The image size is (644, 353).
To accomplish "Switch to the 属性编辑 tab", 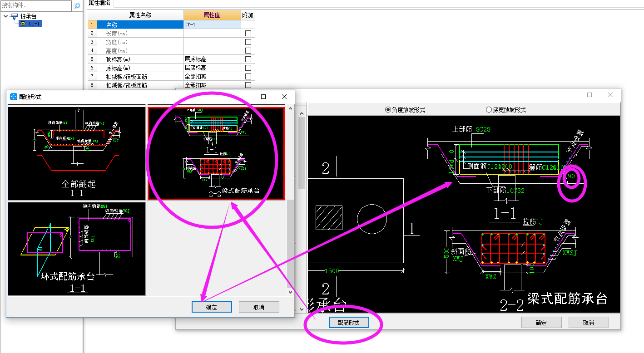I will click(x=99, y=3).
